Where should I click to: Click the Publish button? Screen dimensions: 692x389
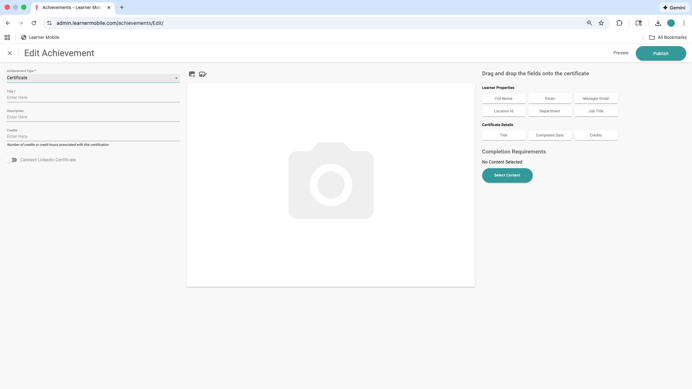661,53
